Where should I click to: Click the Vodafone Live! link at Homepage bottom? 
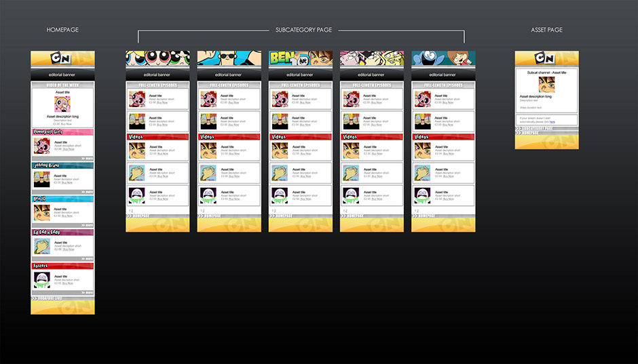coord(48,298)
